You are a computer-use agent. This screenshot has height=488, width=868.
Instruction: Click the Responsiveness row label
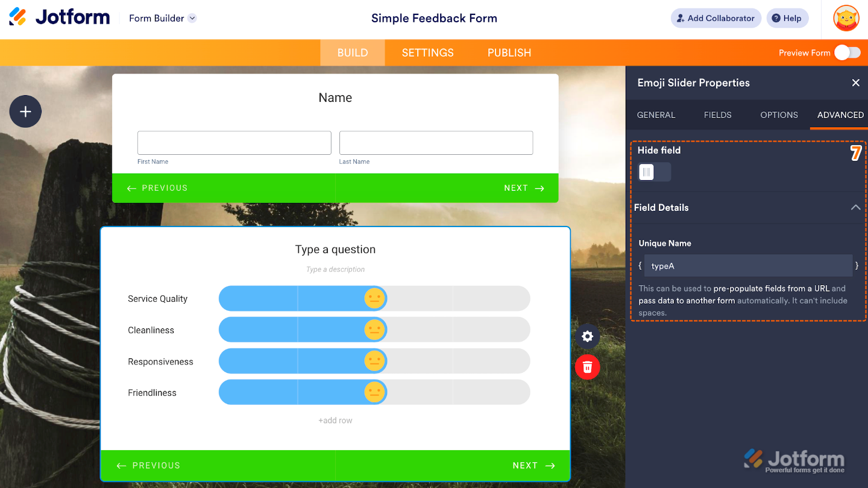tap(160, 361)
